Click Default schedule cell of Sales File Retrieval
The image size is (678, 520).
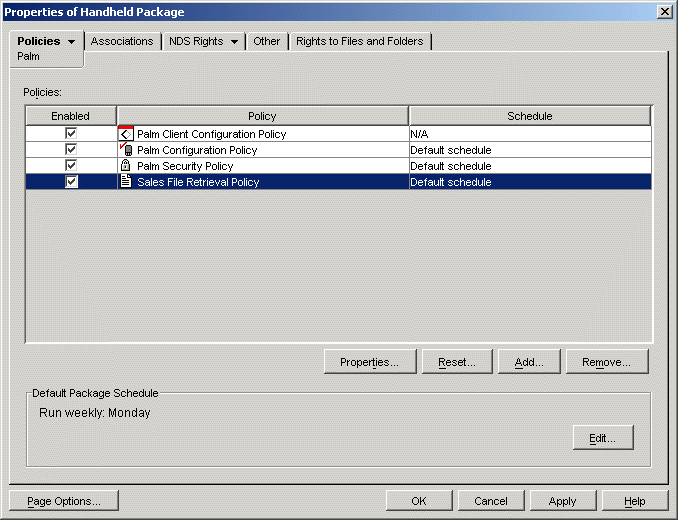click(x=530, y=182)
